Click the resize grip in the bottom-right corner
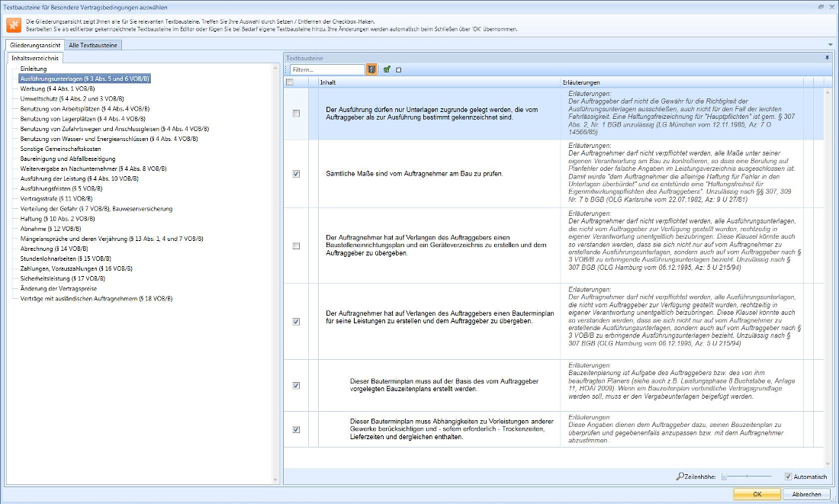This screenshot has height=504, width=839. point(834,499)
